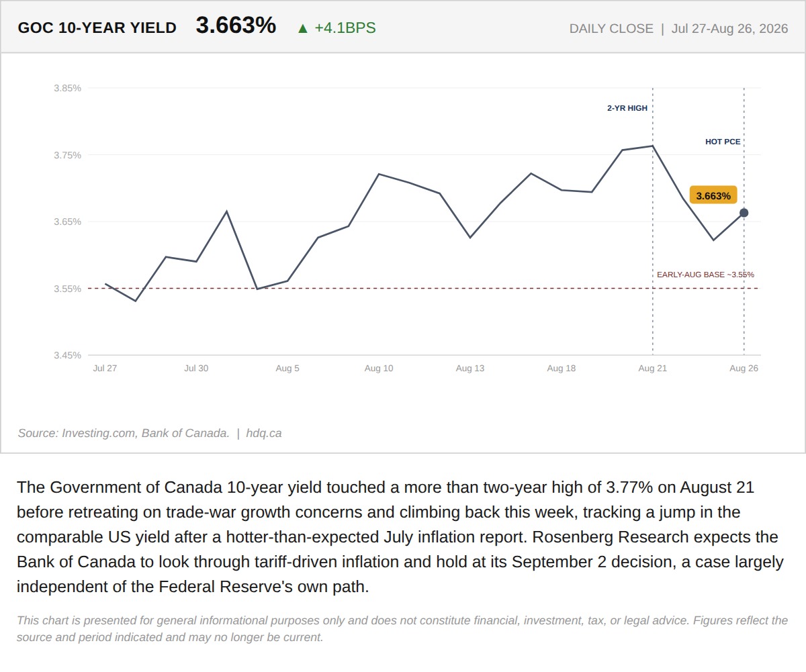The image size is (806, 672).
Task: Select the "Jul 27-Aug 26, 2026" date range
Action: point(729,29)
